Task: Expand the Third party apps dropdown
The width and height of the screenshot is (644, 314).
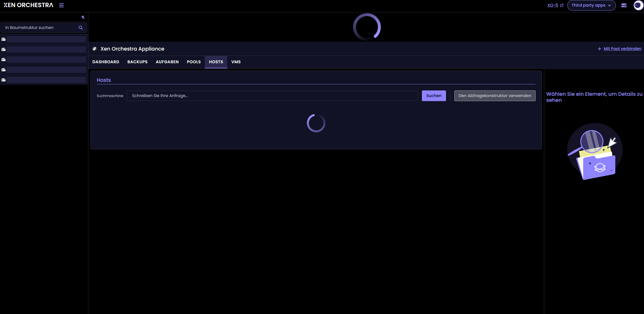Action: [591, 5]
